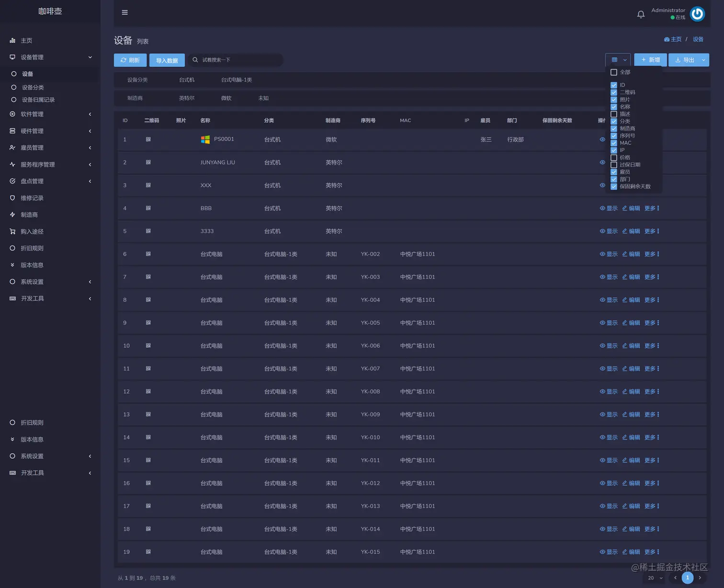
Task: Open the column selector grid dropdown
Action: point(618,60)
